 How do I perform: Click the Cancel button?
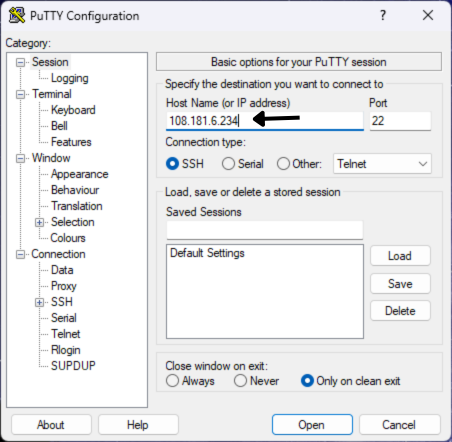coord(399,425)
